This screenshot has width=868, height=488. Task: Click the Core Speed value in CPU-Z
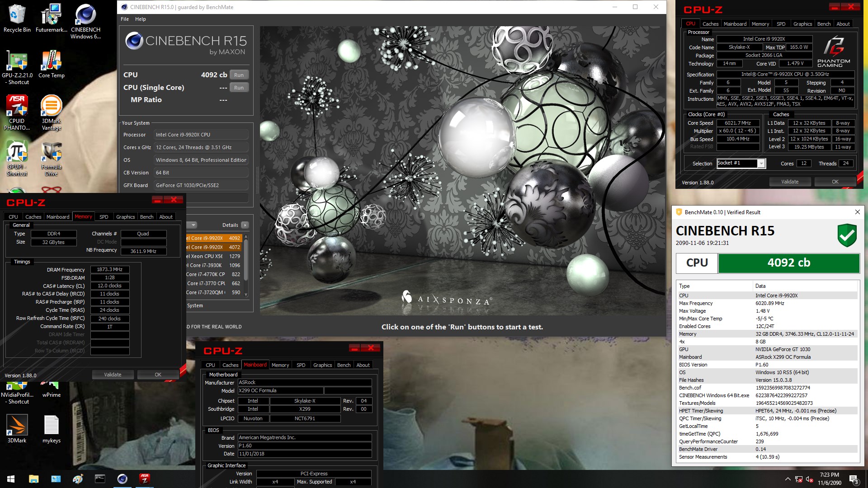pos(738,123)
